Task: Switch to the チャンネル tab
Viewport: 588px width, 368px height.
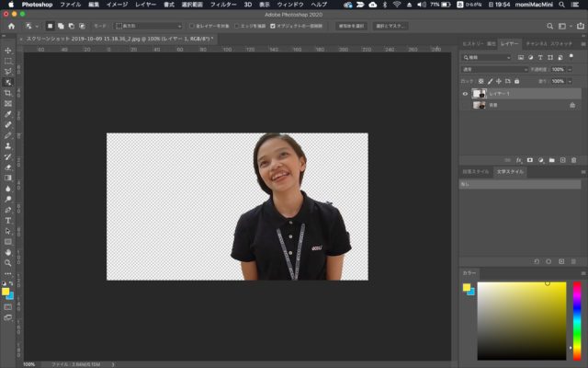Action: (x=536, y=43)
